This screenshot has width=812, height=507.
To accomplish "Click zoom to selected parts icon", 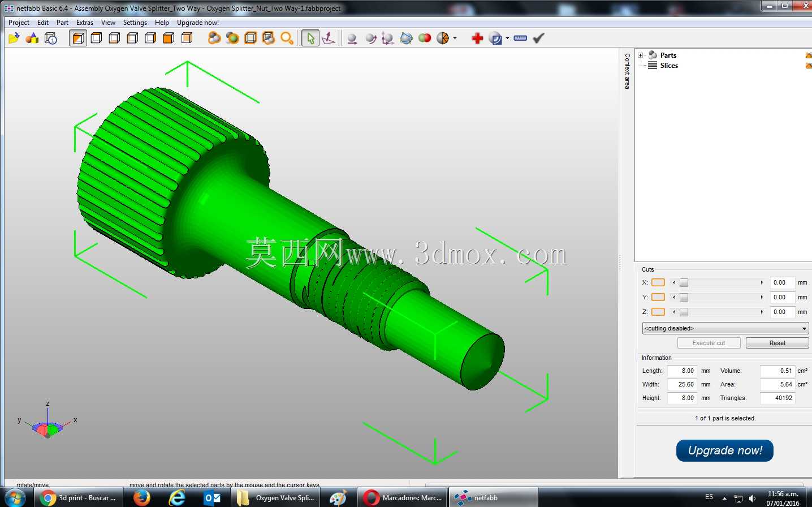I will click(x=214, y=38).
